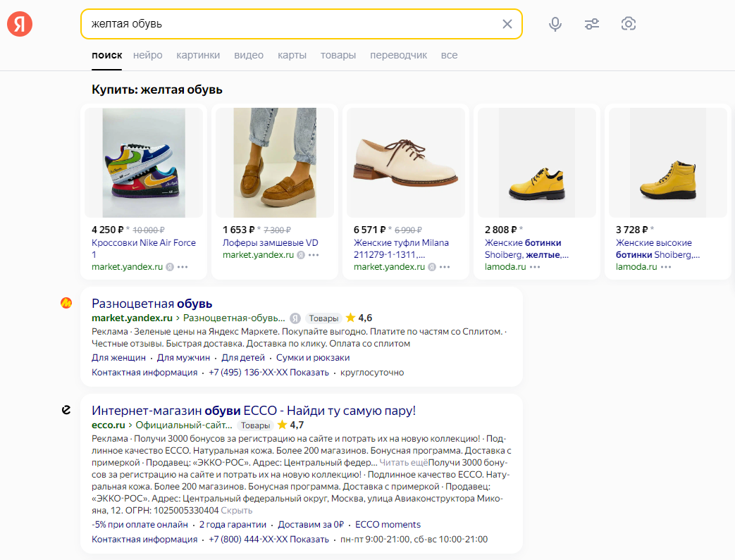Open Женские ботинки Shoiberg, желтые link
735x560 pixels.
tap(527, 249)
